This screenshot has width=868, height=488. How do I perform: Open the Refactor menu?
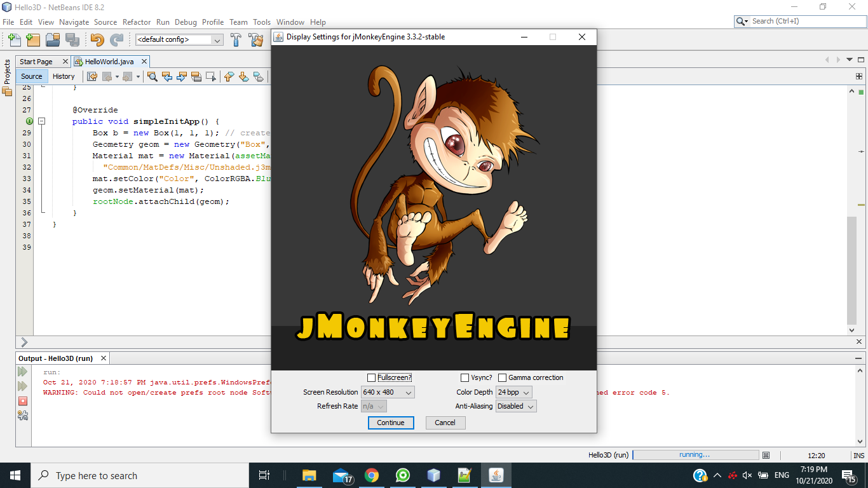tap(137, 22)
